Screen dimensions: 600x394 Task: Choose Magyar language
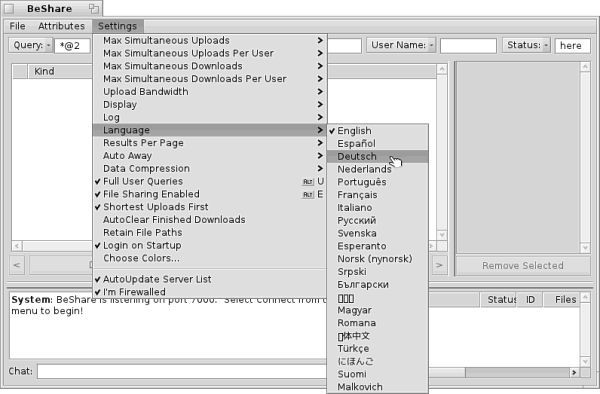point(377,310)
